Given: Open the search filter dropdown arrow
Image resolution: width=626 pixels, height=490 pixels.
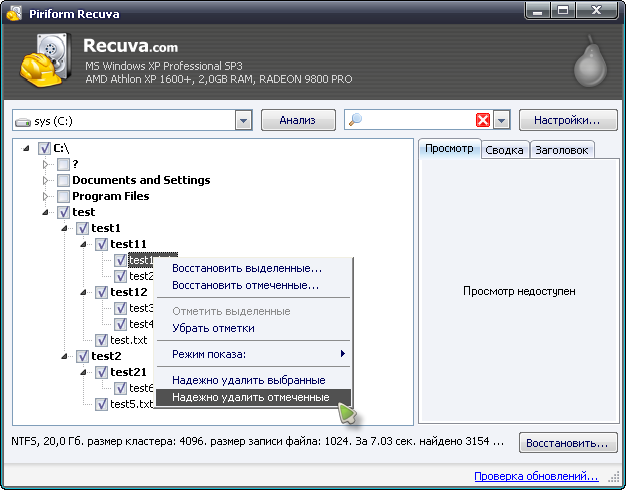Looking at the screenshot, I should (501, 120).
